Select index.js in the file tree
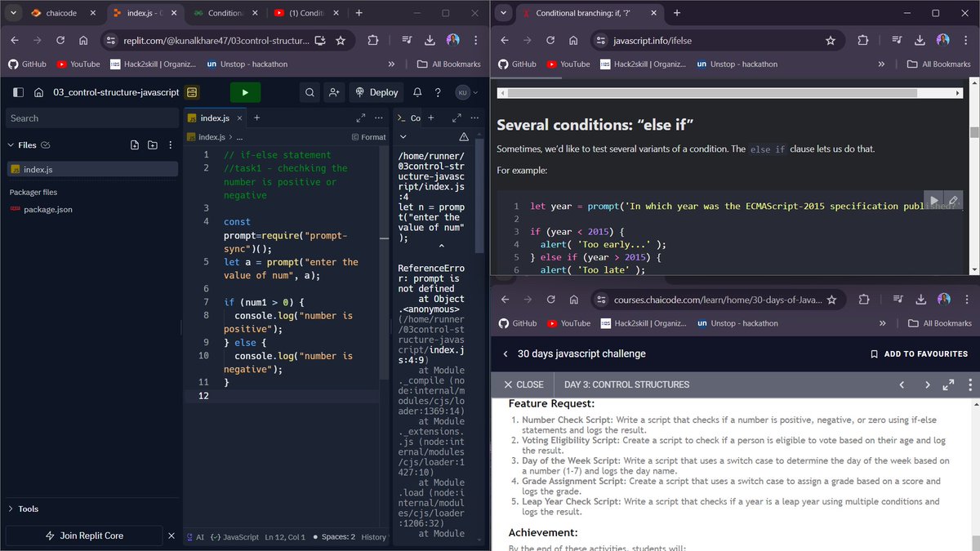The width and height of the screenshot is (980, 551). (x=91, y=169)
